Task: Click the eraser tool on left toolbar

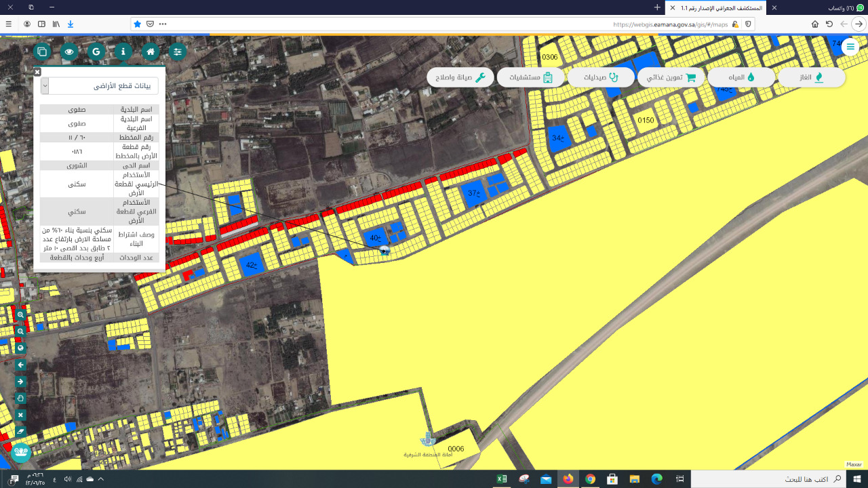Action: click(x=21, y=432)
